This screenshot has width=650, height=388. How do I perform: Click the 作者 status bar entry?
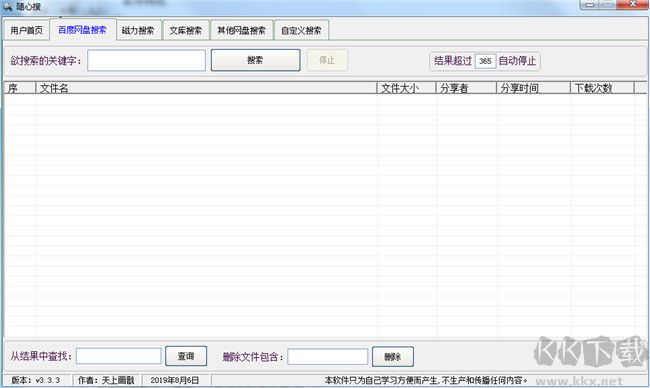(106, 380)
